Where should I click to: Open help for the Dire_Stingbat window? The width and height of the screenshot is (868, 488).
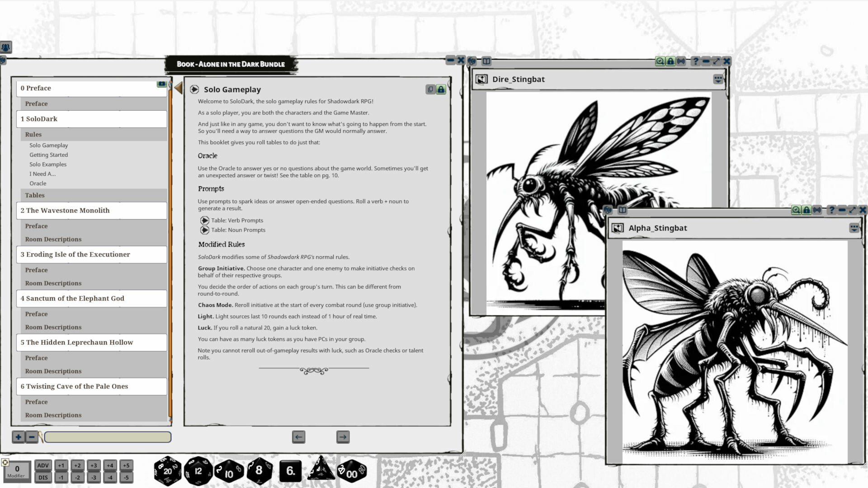click(x=695, y=61)
